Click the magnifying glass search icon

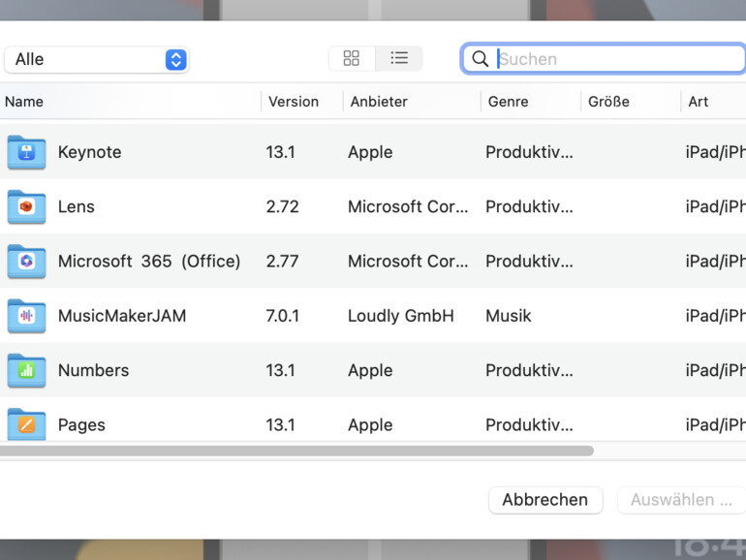[x=480, y=59]
